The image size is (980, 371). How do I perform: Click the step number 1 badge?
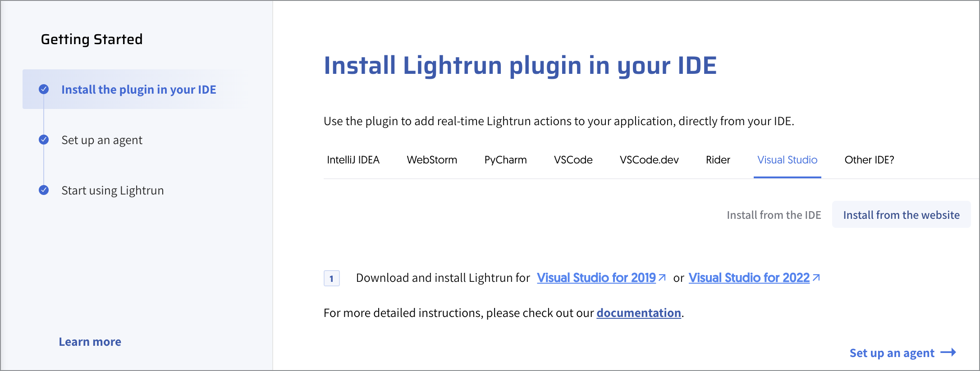click(331, 278)
